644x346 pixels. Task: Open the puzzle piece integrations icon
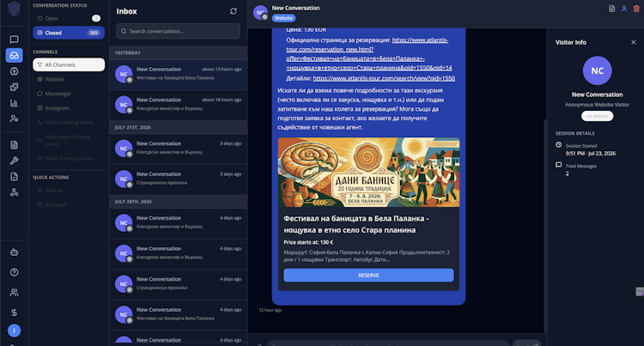tap(14, 87)
